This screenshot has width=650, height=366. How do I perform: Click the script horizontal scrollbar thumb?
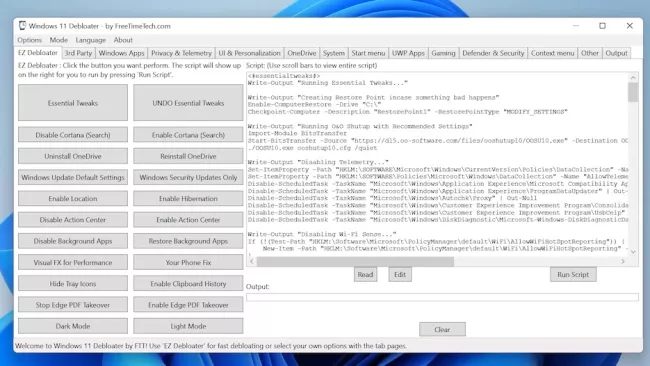(x=355, y=262)
